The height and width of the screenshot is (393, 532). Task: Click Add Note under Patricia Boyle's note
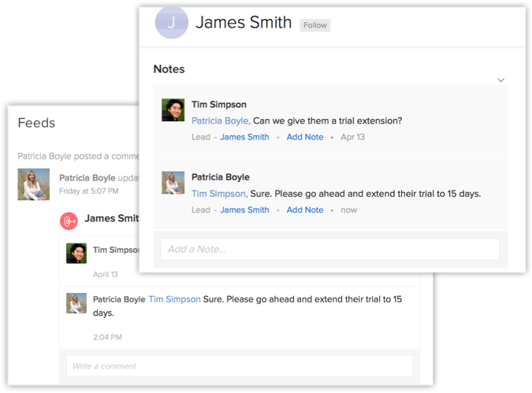(304, 210)
